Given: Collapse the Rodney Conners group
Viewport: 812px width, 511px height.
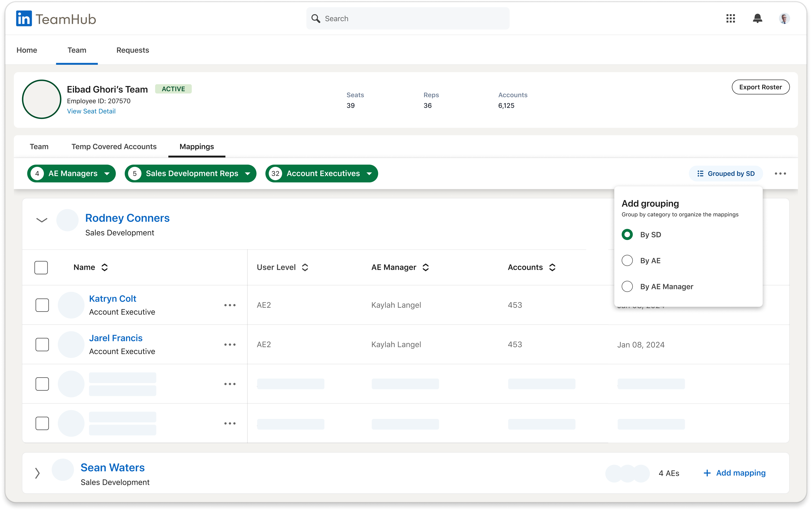Looking at the screenshot, I should click(x=42, y=220).
